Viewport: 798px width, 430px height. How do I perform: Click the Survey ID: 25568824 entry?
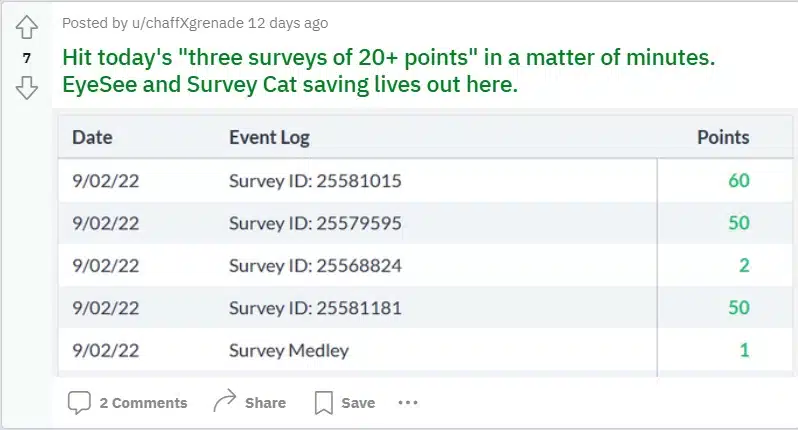(x=315, y=265)
